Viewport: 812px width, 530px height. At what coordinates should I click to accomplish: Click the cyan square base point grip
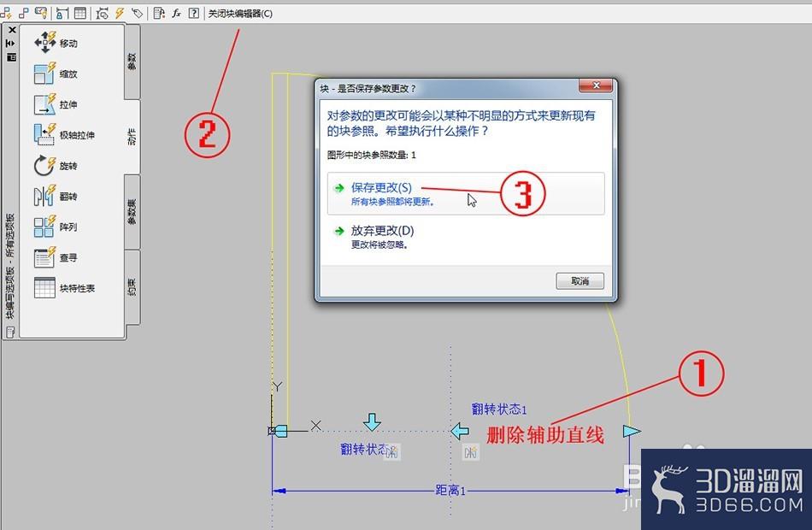[x=280, y=431]
